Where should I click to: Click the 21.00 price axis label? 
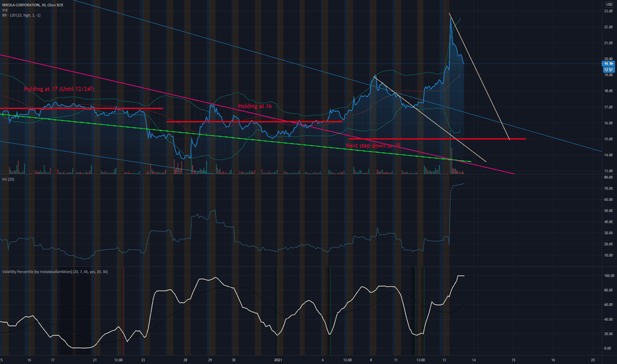point(608,43)
